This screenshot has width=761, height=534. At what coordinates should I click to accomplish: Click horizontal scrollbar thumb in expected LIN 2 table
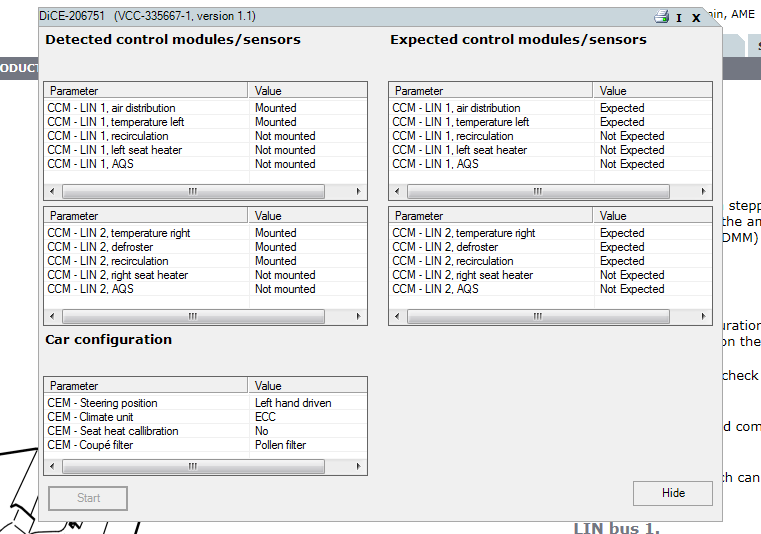[x=537, y=316]
